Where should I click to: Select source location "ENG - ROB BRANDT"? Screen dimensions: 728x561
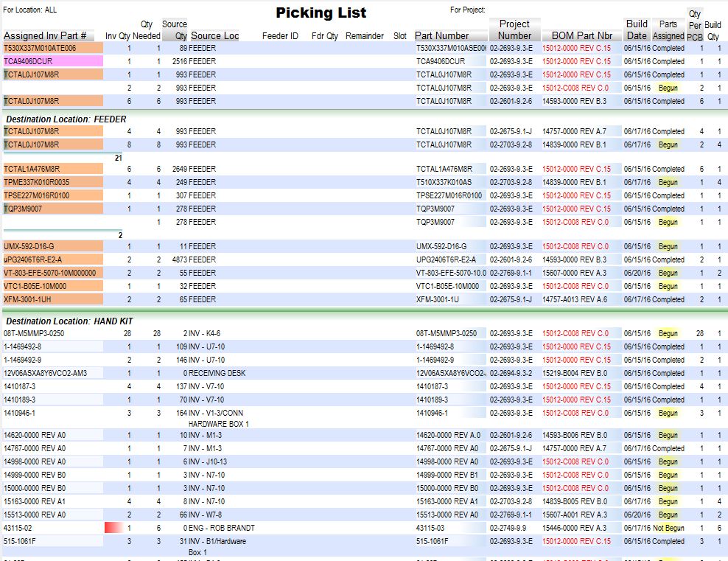(x=222, y=528)
